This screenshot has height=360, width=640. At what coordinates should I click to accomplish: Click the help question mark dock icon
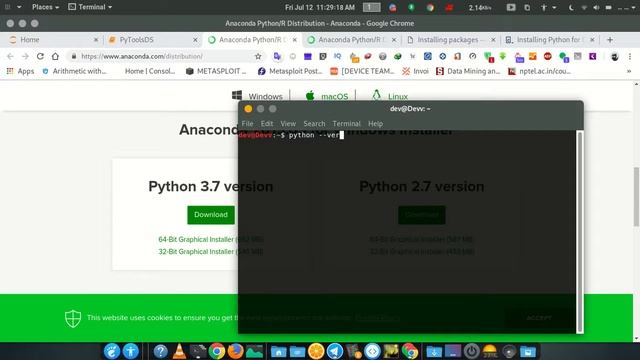(160, 351)
